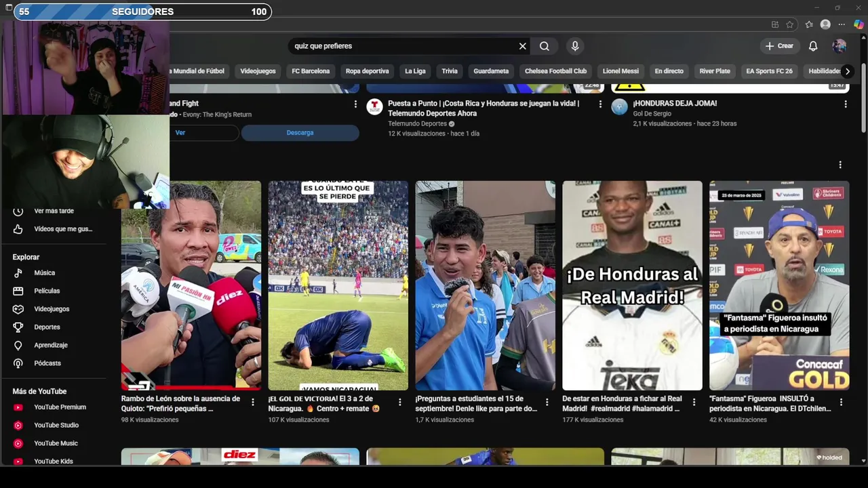Click Gol De Sergio channel name
Viewport: 868px width, 488px height.
(651, 114)
